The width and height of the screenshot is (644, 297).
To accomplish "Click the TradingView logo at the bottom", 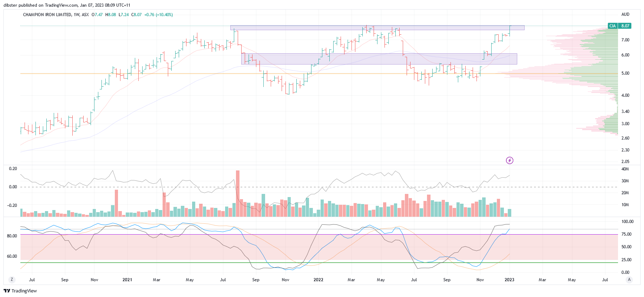I will point(20,291).
